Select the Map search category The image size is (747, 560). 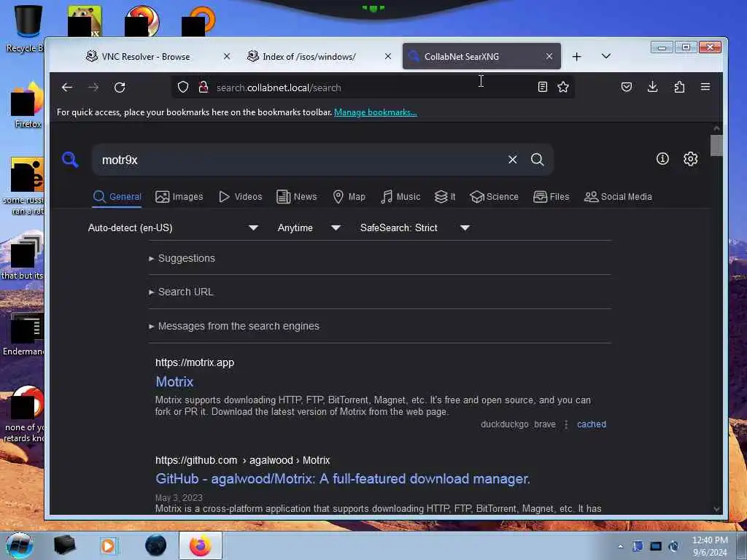click(x=349, y=197)
